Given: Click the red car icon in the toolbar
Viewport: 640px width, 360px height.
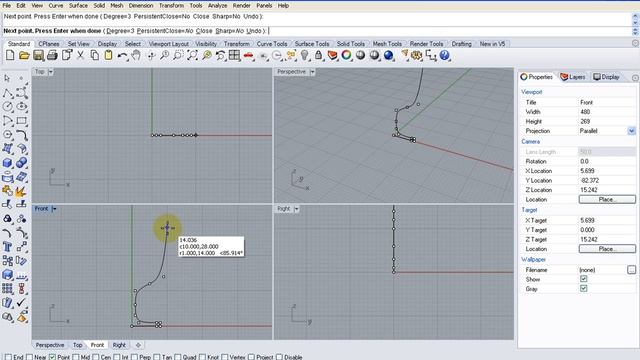Looking at the screenshot, I should [x=248, y=55].
